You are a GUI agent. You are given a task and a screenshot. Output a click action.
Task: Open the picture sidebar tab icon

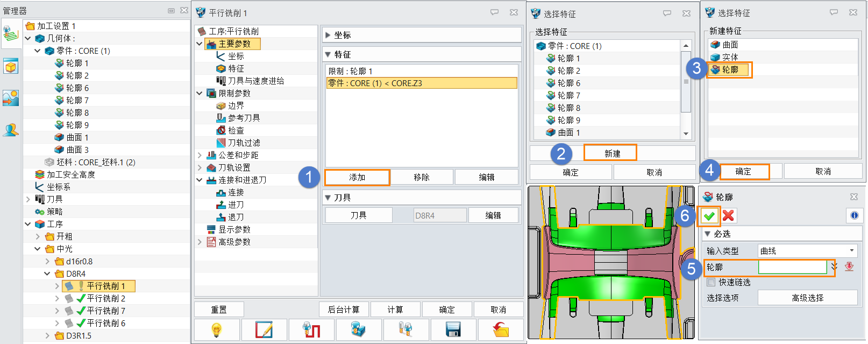click(11, 98)
